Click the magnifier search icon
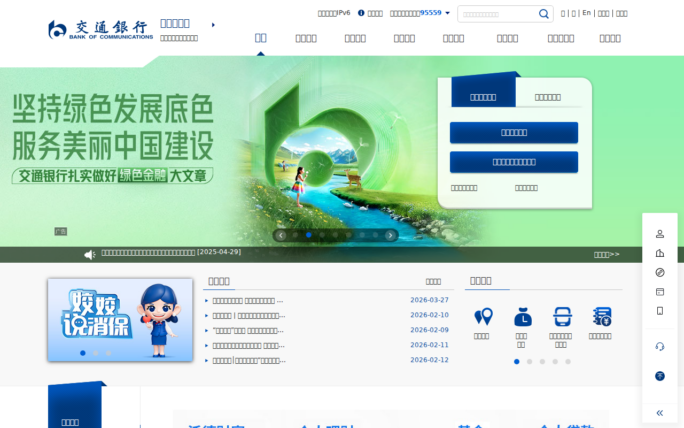Viewport: 684px width, 428px height. (544, 14)
